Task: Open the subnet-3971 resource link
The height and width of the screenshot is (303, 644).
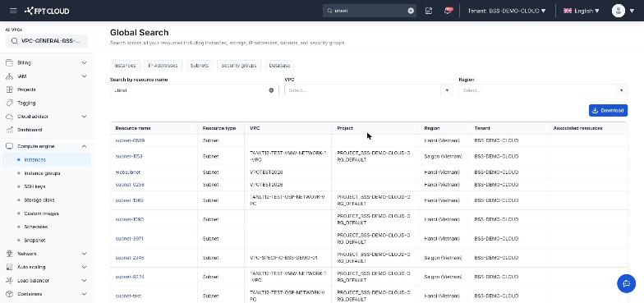Action: 130,238
